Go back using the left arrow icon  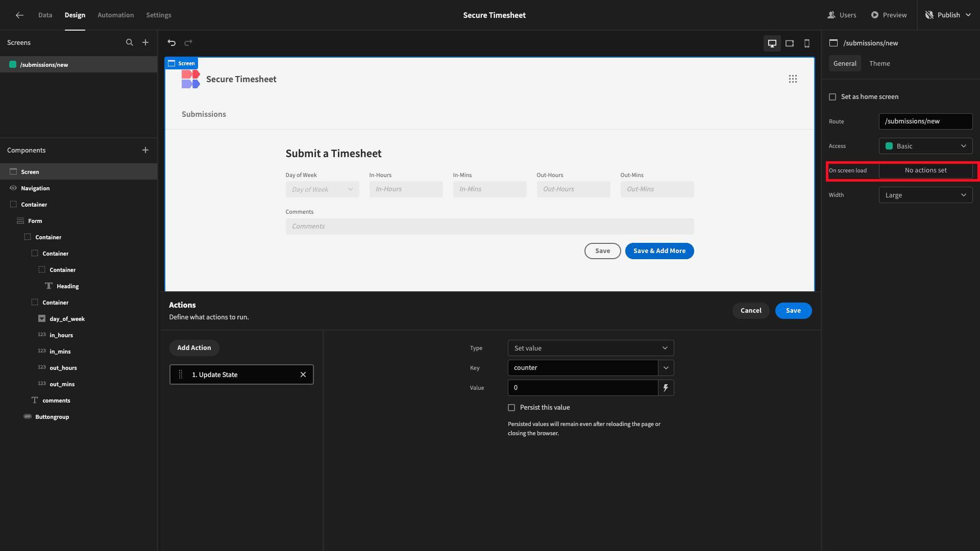click(19, 15)
